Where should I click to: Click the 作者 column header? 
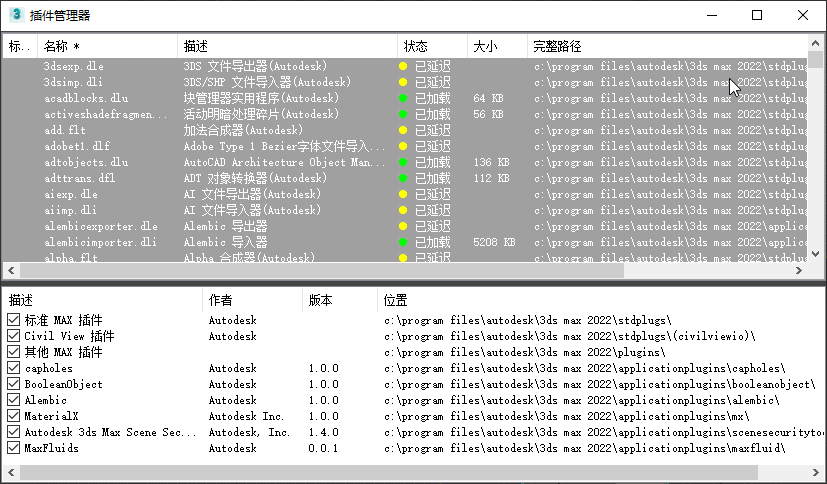click(252, 301)
